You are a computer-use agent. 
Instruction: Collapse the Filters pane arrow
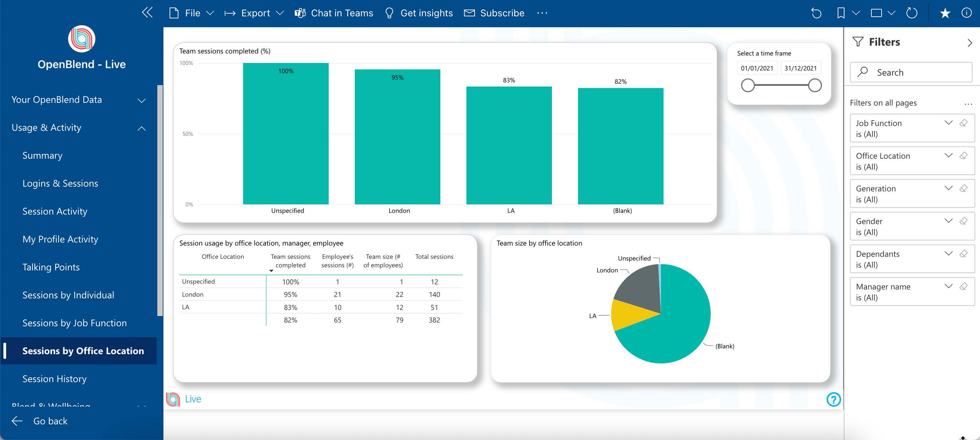coord(969,43)
